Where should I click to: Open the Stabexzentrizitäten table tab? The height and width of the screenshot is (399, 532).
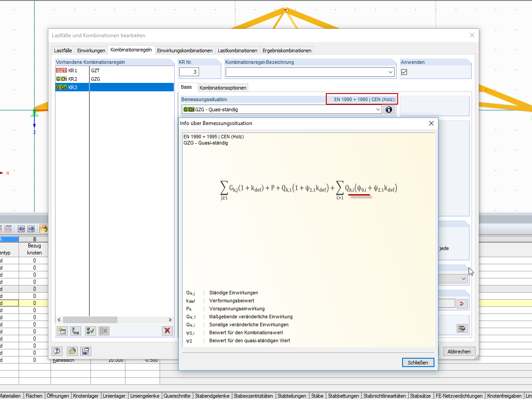(254, 396)
